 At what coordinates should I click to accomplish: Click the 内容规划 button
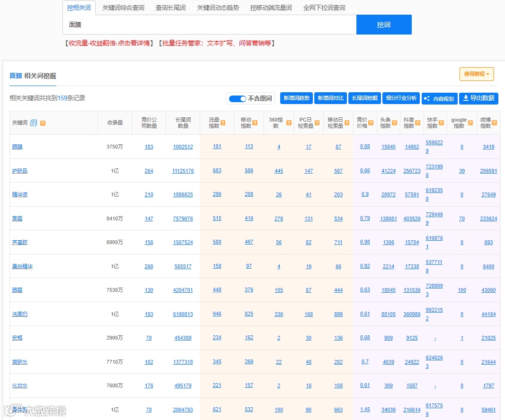(440, 98)
